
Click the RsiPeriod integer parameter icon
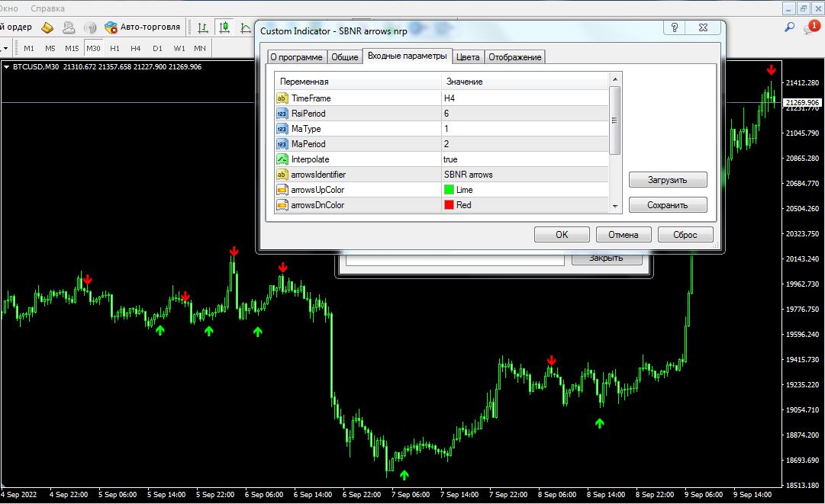[282, 114]
